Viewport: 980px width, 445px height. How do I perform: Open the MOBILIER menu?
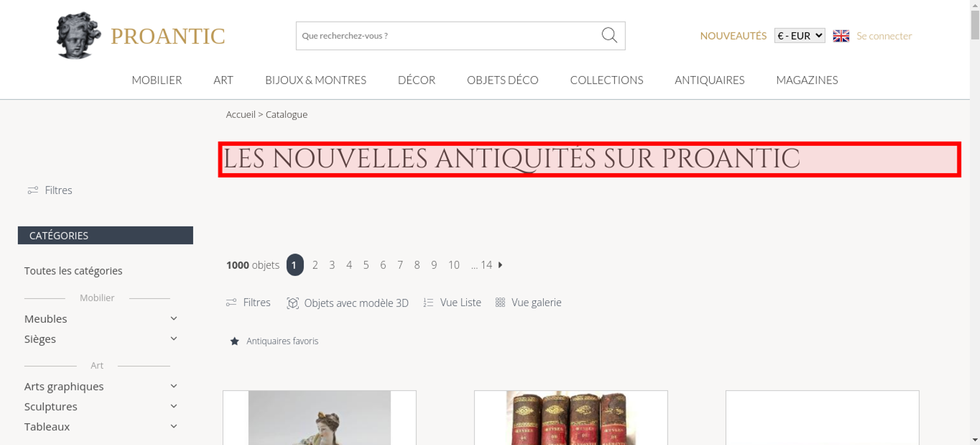pyautogui.click(x=157, y=80)
